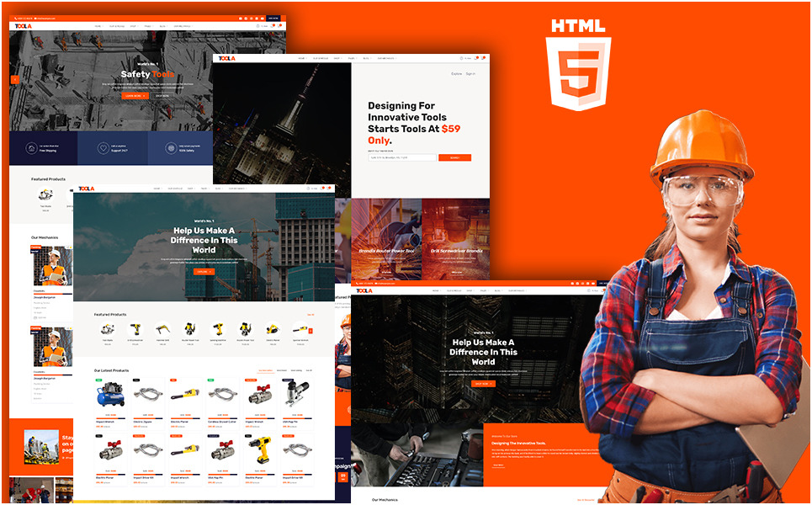
Task: Click the left arrow on the Safety Tools slider
Action: pyautogui.click(x=15, y=79)
